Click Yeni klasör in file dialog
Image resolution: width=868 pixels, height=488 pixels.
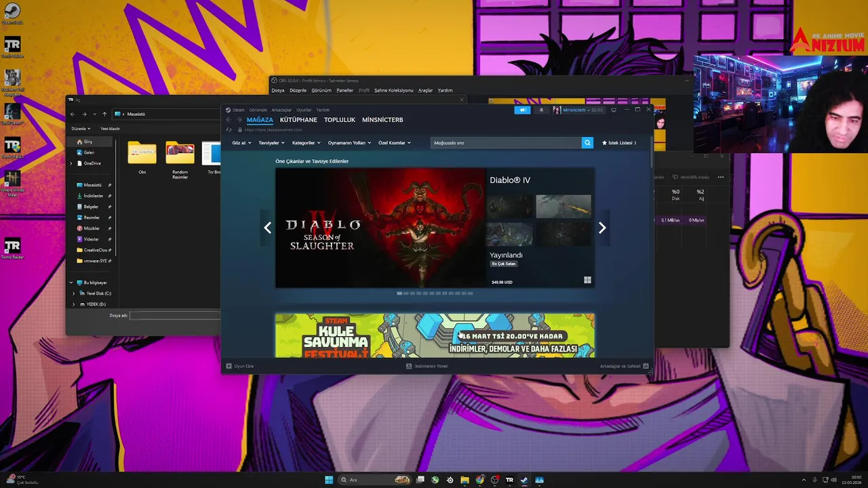point(110,129)
